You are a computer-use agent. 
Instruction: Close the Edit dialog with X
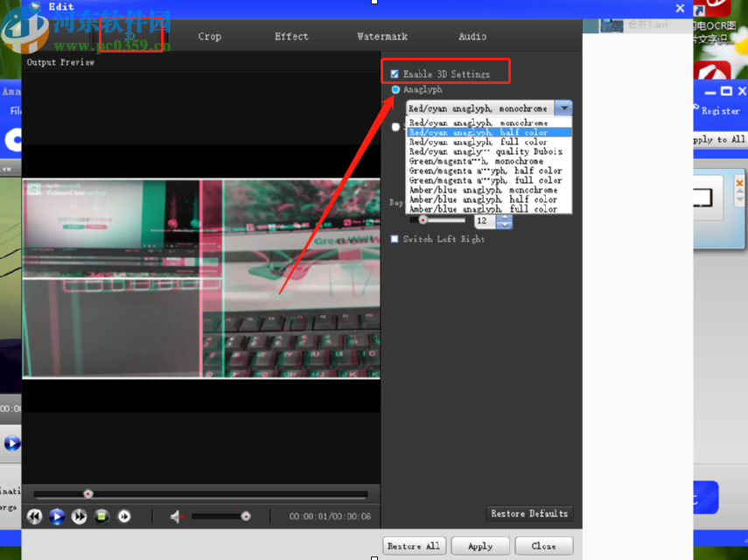point(681,8)
